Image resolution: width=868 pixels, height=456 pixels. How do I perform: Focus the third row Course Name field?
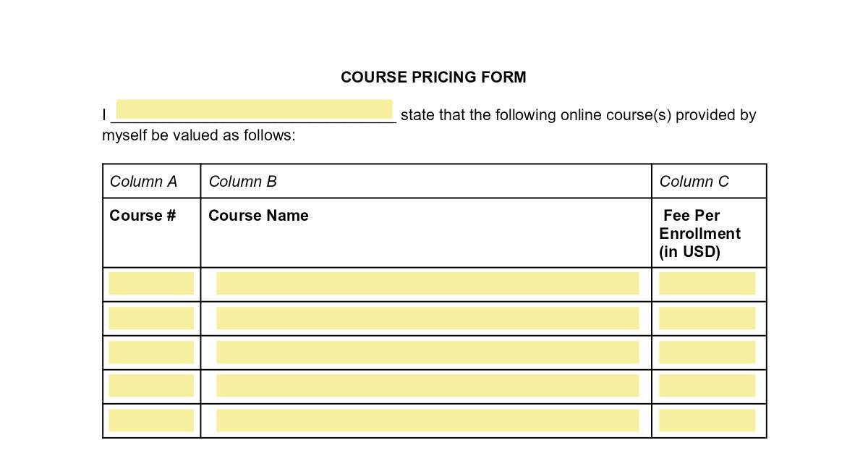[x=427, y=352]
